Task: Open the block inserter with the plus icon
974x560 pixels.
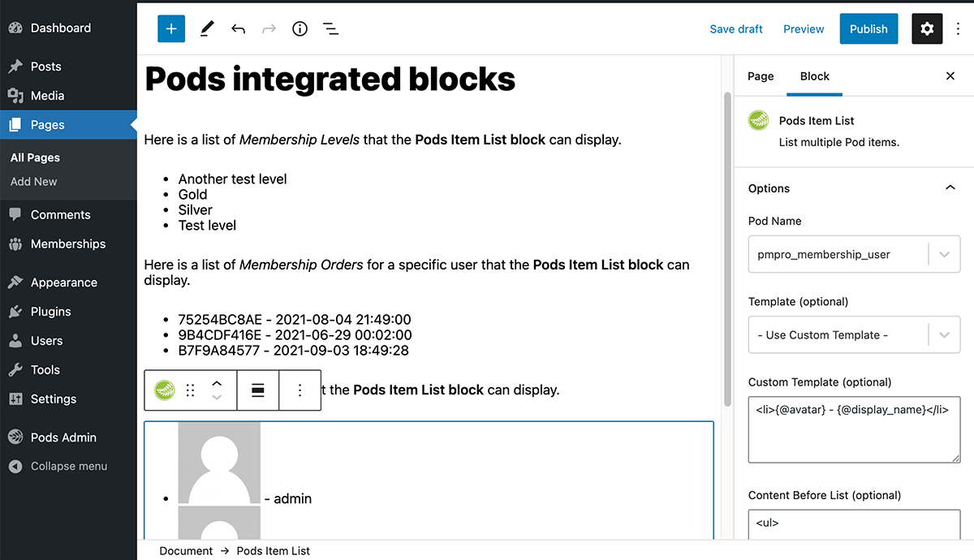Action: (x=170, y=28)
